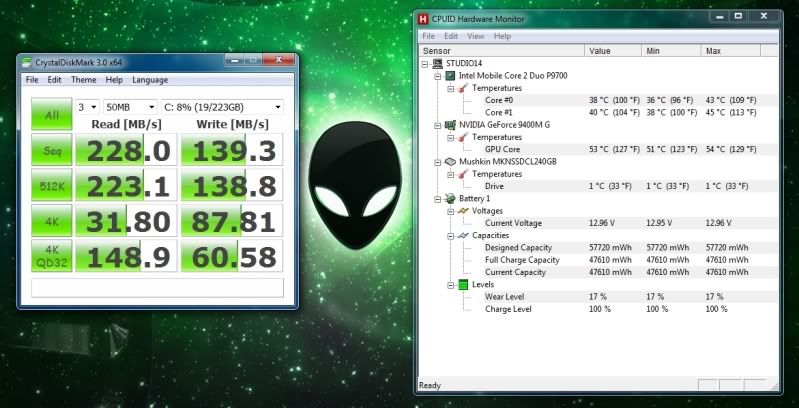This screenshot has width=799, height=408.
Task: Collapse the Voltages branch
Action: (x=450, y=211)
